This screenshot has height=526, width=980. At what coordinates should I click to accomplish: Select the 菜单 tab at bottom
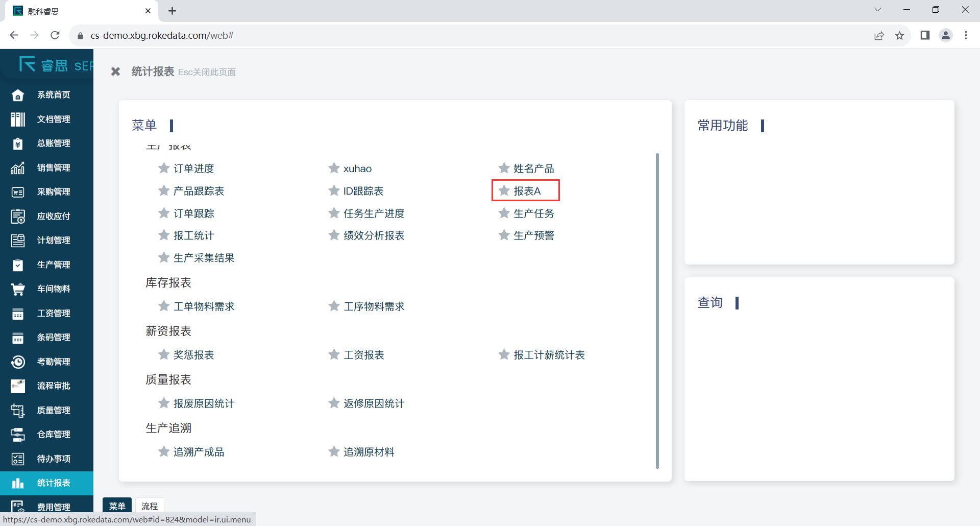click(117, 506)
